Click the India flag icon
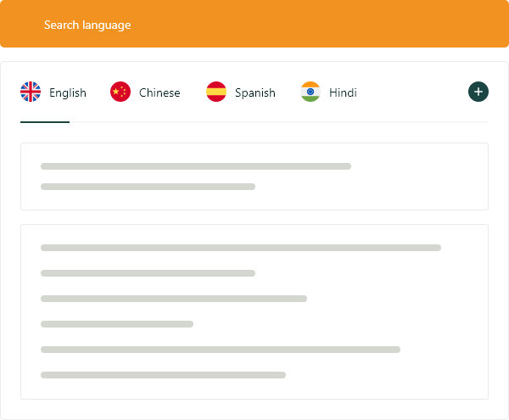509x420 pixels. pyautogui.click(x=310, y=92)
